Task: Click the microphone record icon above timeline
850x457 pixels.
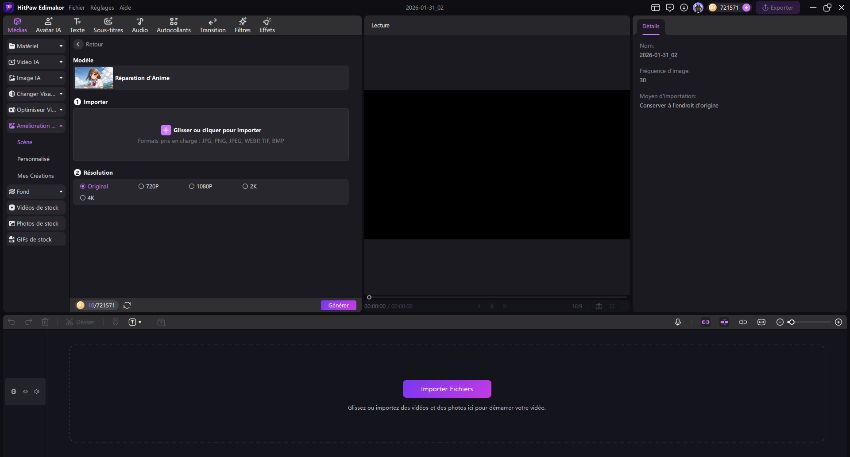Action: tap(678, 322)
